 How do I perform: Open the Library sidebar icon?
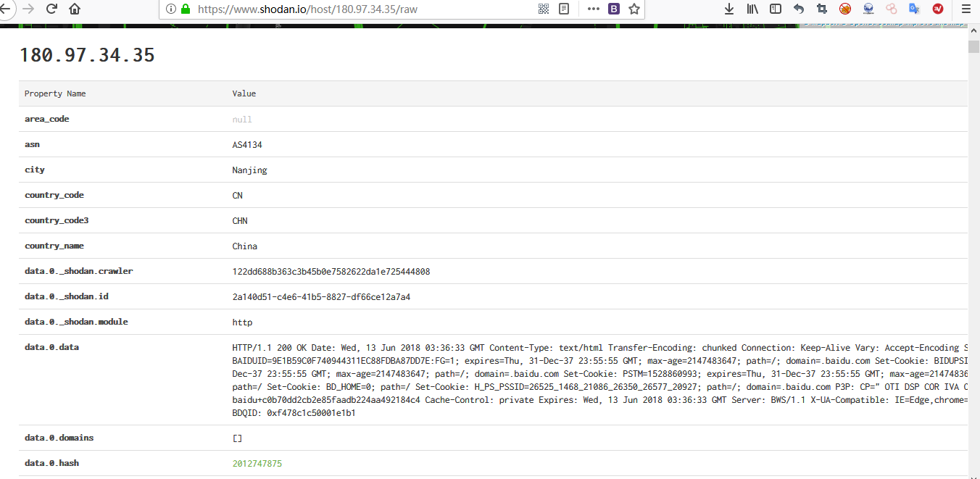pos(752,8)
